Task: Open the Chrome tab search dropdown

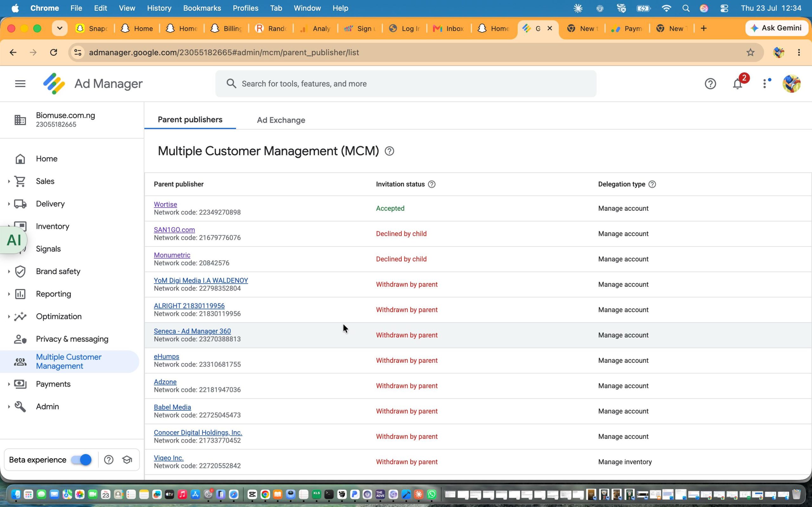Action: point(59,29)
